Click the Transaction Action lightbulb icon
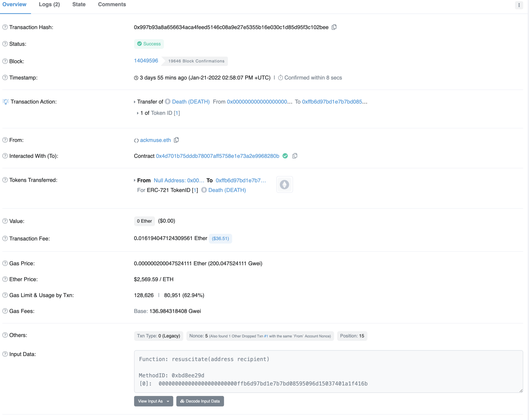Screen dimensions: 529x420 [6, 102]
